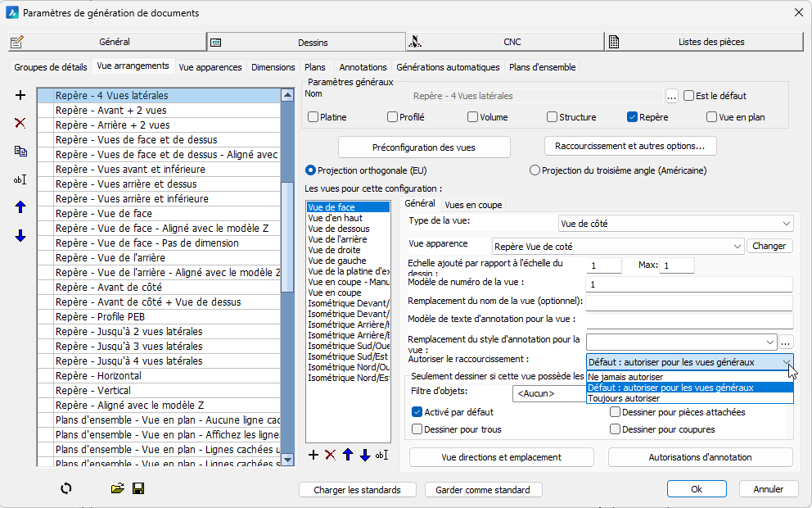Click the Préconfiguration des vues button
Viewport: 812px width, 508px height.
coord(424,147)
